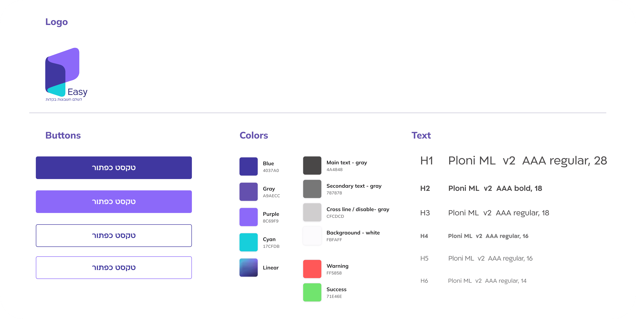
Task: Click the 'Secondary text - gray' label
Action: coord(354,186)
